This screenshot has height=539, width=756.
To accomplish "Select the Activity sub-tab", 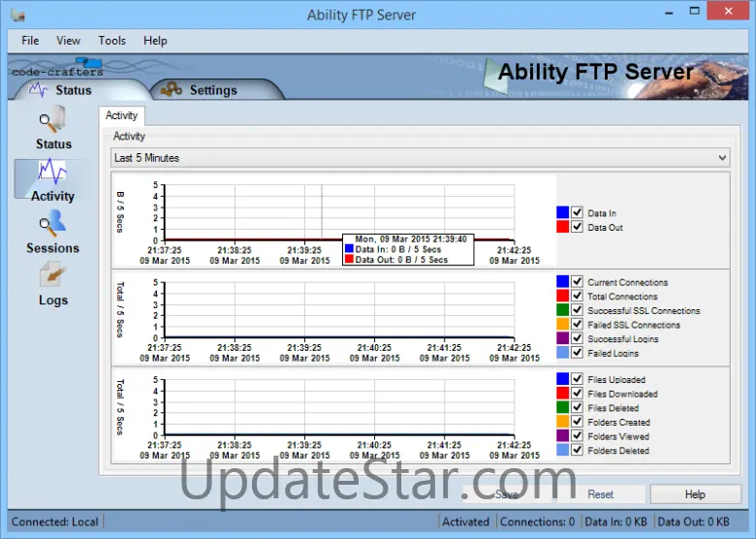I will click(121, 115).
